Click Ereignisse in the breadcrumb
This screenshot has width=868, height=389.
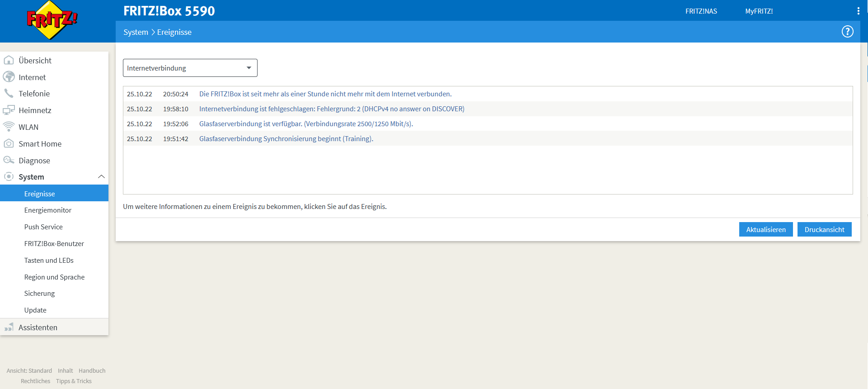point(174,32)
